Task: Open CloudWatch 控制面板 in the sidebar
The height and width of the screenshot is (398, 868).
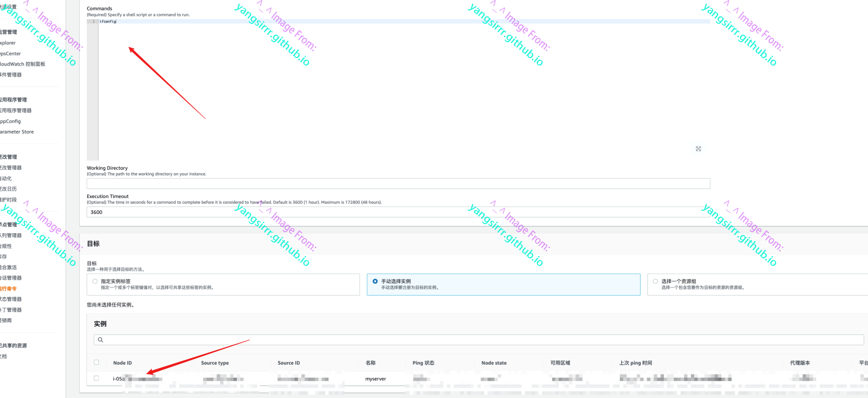Action: point(23,64)
